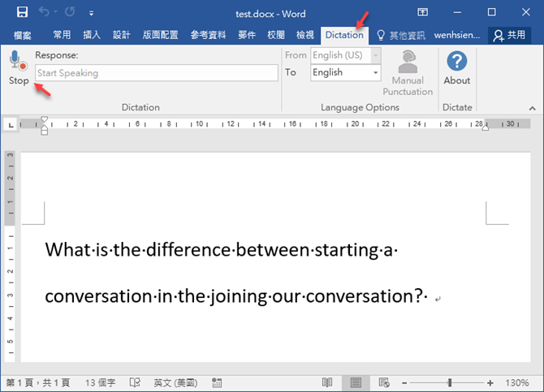Click the zoom out minus button
The height and width of the screenshot is (392, 544).
pos(404,382)
